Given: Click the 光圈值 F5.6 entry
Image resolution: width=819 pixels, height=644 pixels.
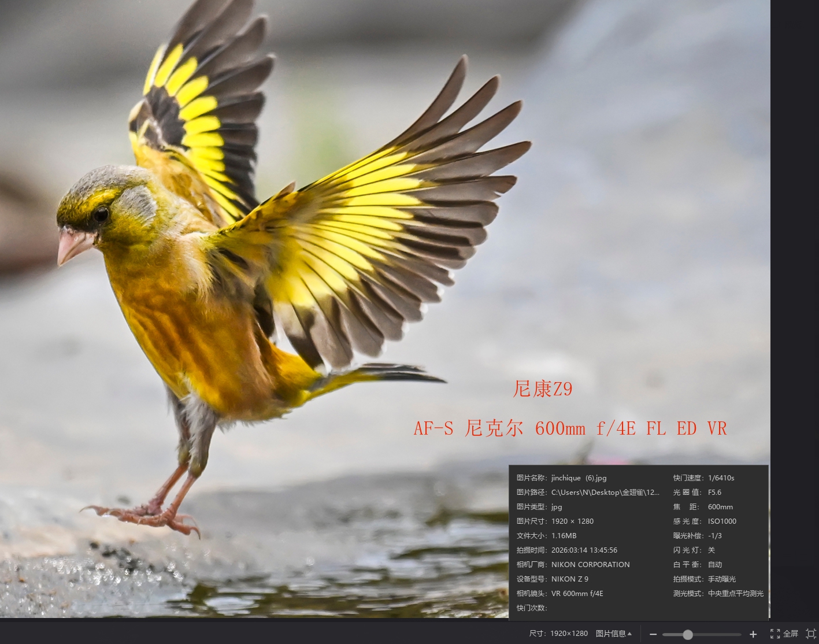Looking at the screenshot, I should 714,493.
